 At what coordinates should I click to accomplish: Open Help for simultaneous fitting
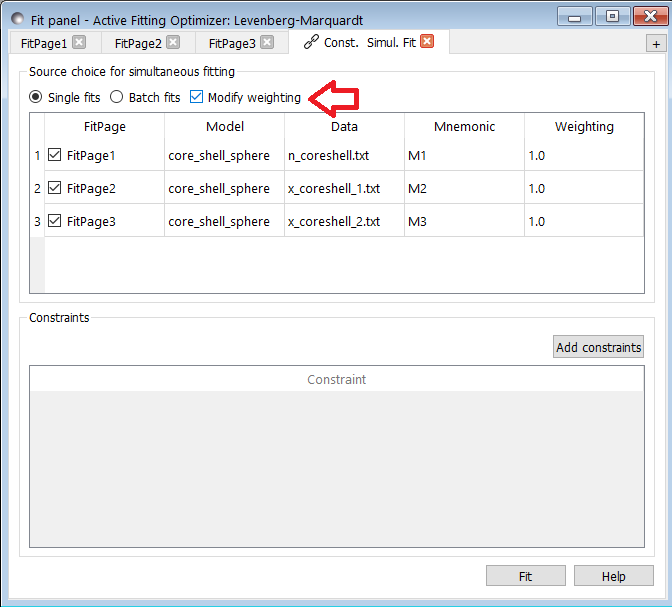[x=614, y=576]
